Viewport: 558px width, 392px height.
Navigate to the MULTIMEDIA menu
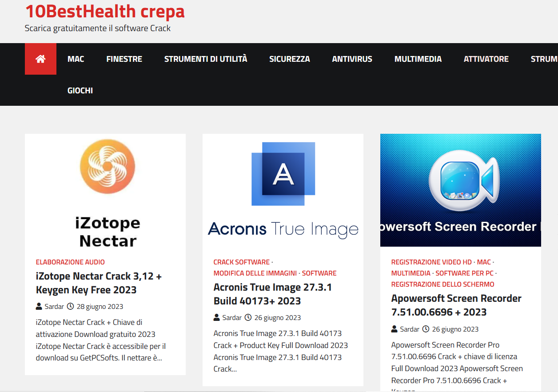click(x=418, y=59)
